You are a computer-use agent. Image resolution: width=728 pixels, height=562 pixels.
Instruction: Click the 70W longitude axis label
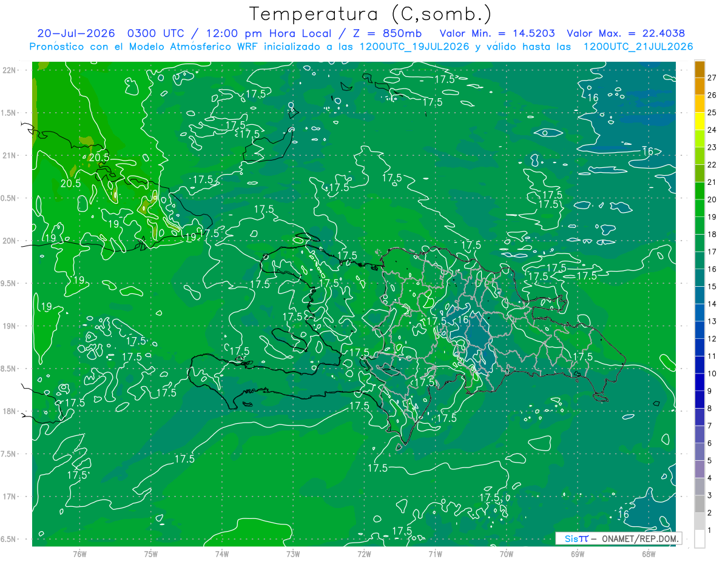pos(507,554)
